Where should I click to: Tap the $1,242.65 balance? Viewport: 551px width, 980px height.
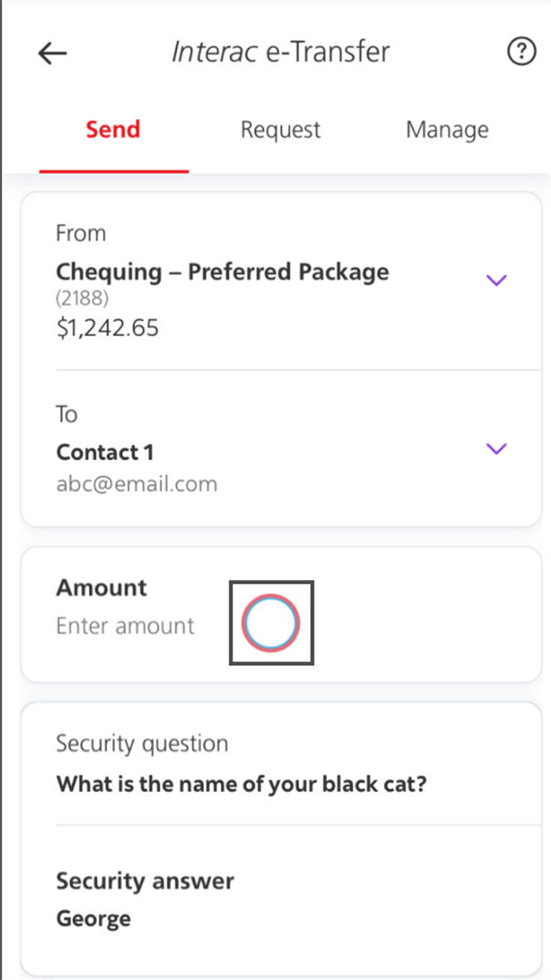point(108,328)
